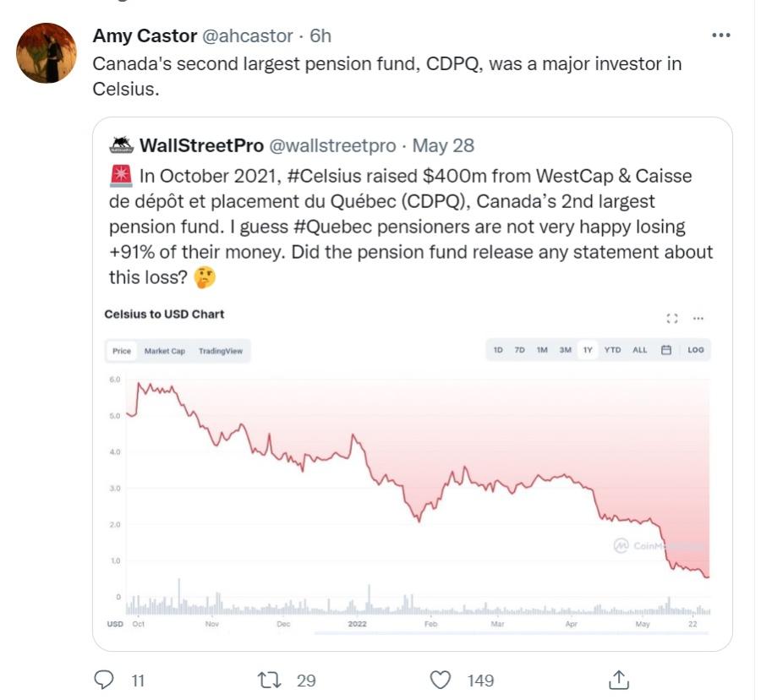Click Amy Castor's profile avatar
The width and height of the screenshot is (761, 700).
(47, 53)
